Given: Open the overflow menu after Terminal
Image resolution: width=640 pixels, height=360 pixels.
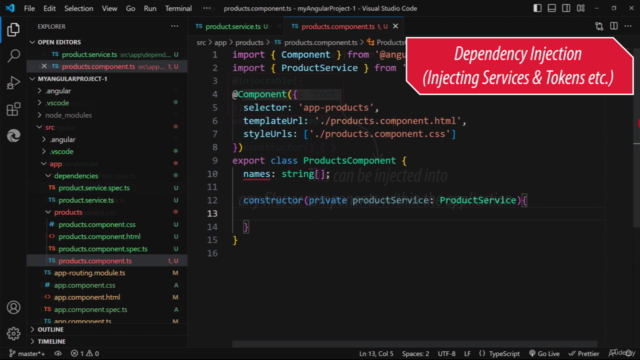Looking at the screenshot, I should (x=207, y=8).
